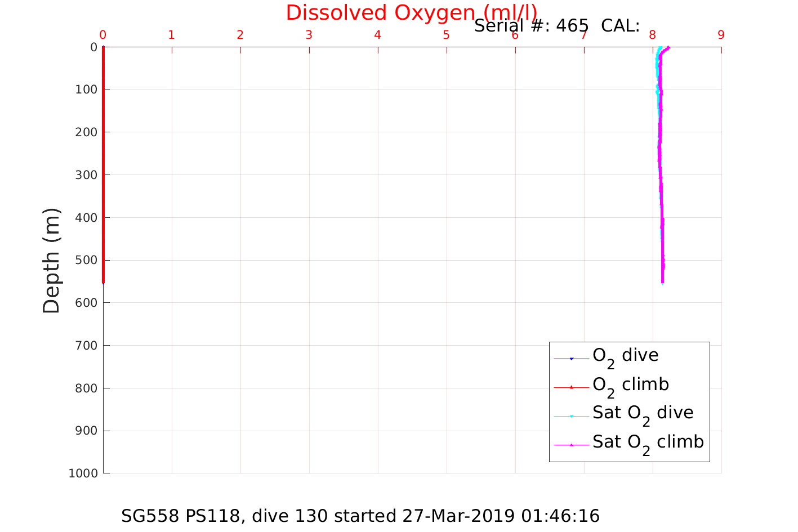Screen dimensions: 798x532
Task: Click the red O2 climb legend marker
Action: 571,387
